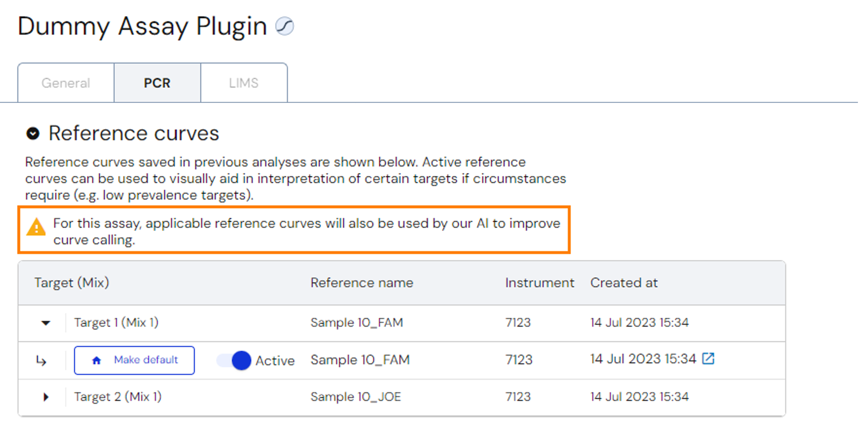This screenshot has width=868, height=425.
Task: Collapse the Target 1 (Mix 1) row
Action: coord(46,323)
